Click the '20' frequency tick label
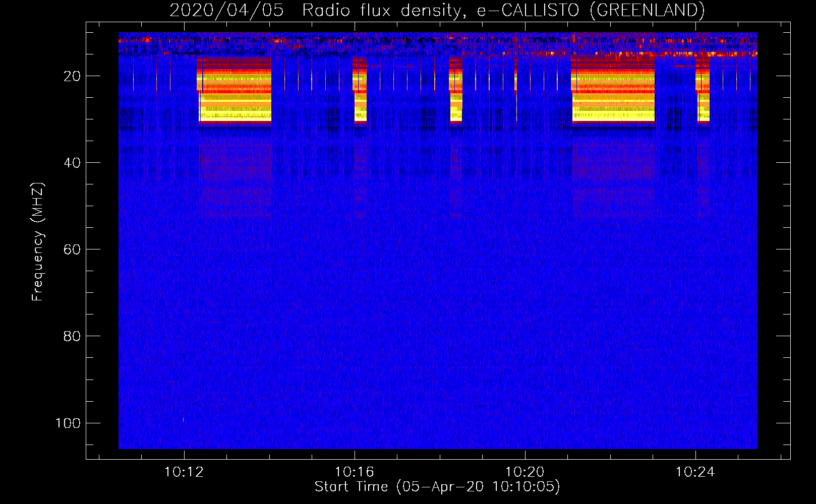 pyautogui.click(x=72, y=76)
